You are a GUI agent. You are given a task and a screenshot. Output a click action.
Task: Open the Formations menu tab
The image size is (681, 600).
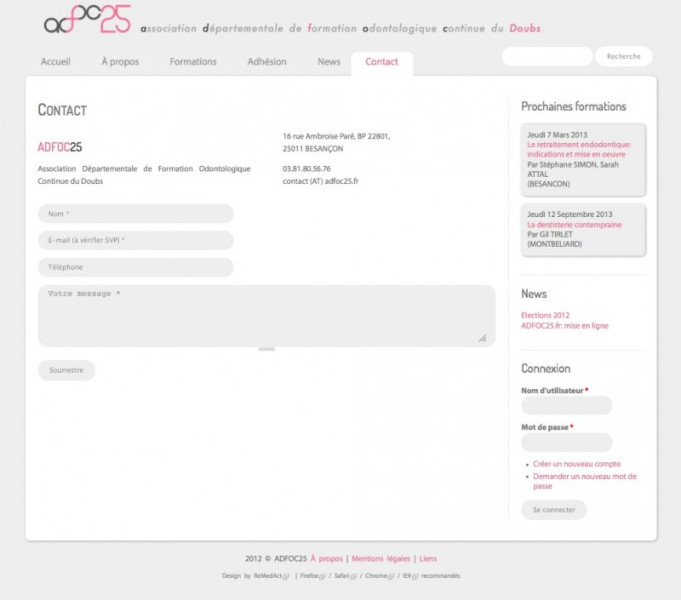(x=193, y=62)
